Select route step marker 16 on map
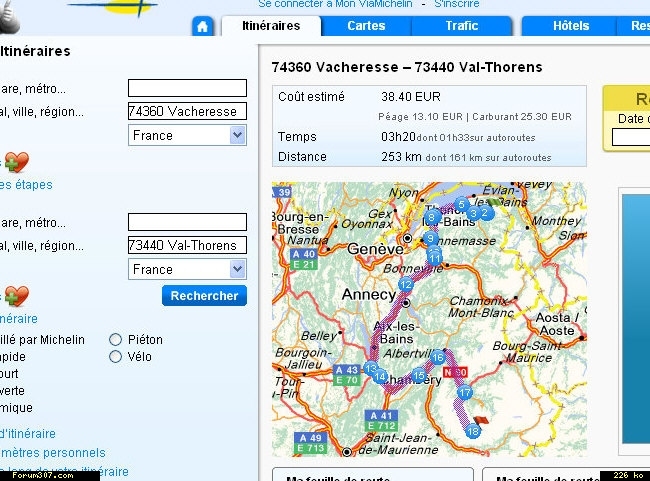 click(x=438, y=357)
